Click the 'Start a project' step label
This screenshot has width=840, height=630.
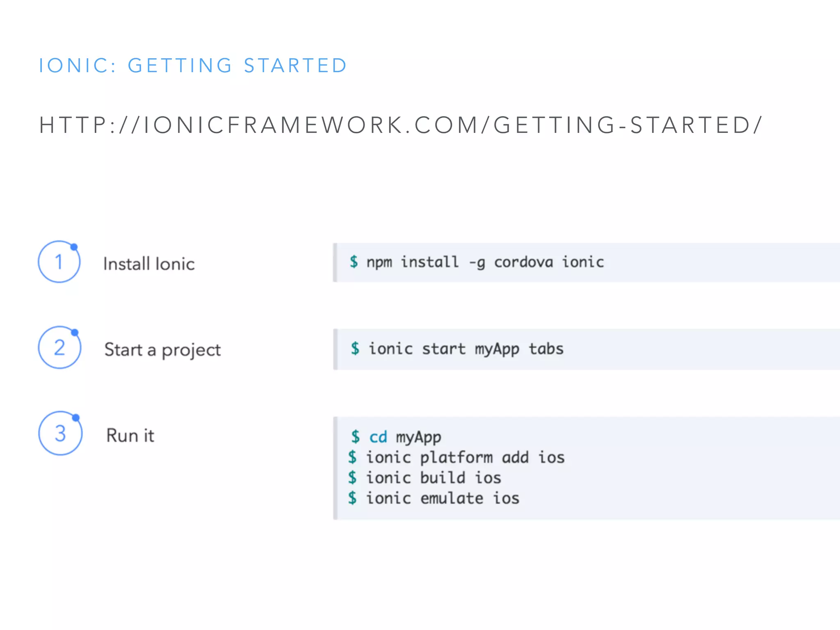(162, 350)
